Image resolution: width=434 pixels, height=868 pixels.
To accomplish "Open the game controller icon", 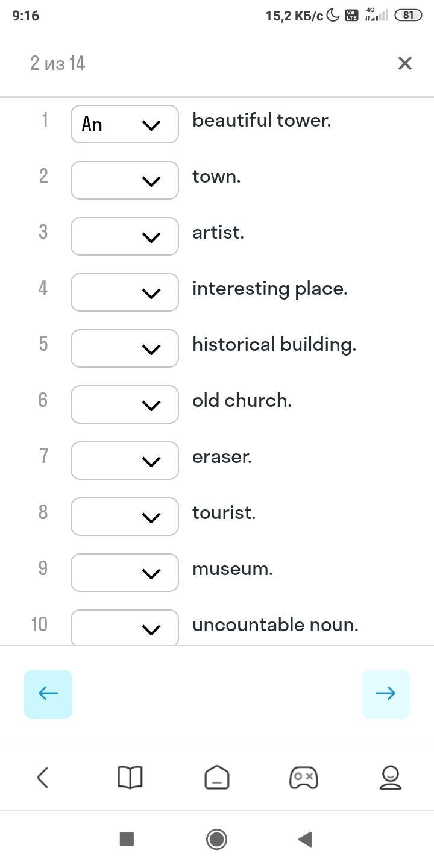I will 304,778.
